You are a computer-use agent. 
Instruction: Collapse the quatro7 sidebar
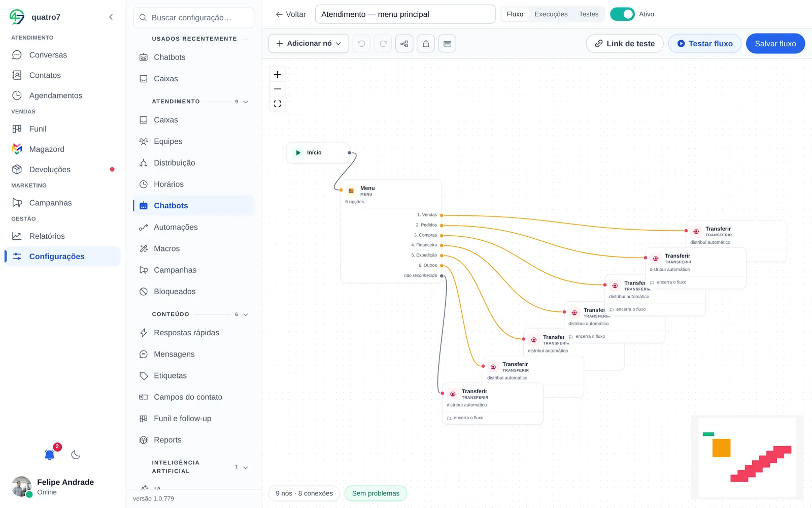click(x=111, y=17)
